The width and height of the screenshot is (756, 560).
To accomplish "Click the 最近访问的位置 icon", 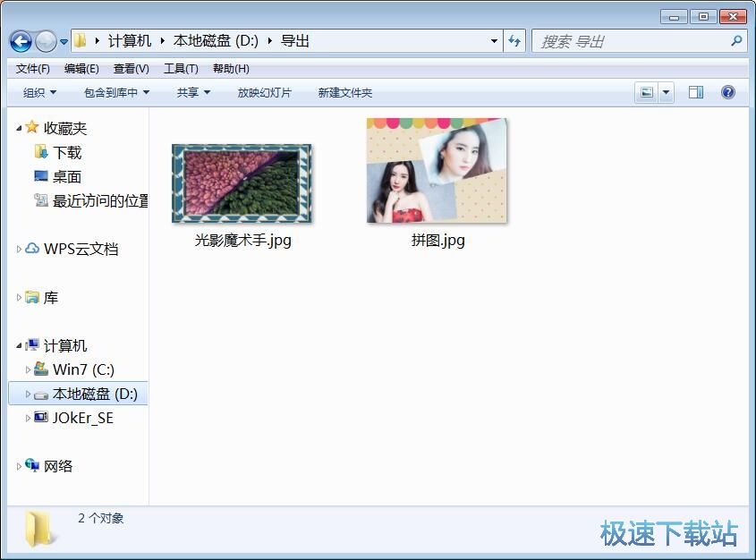I will 41,200.
